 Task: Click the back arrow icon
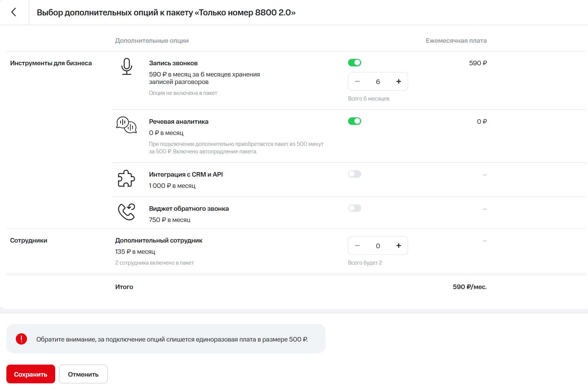click(x=14, y=12)
